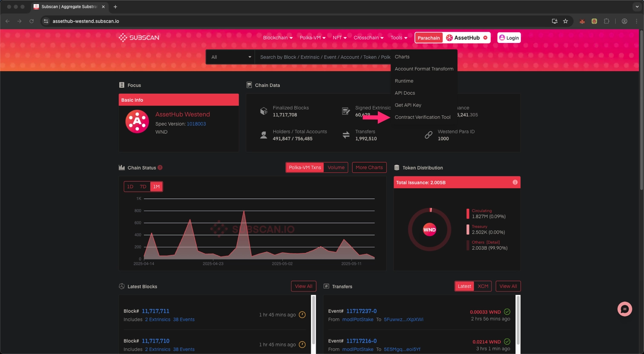644x354 pixels.
Task: Open block 11,717,711 link
Action: (155, 311)
